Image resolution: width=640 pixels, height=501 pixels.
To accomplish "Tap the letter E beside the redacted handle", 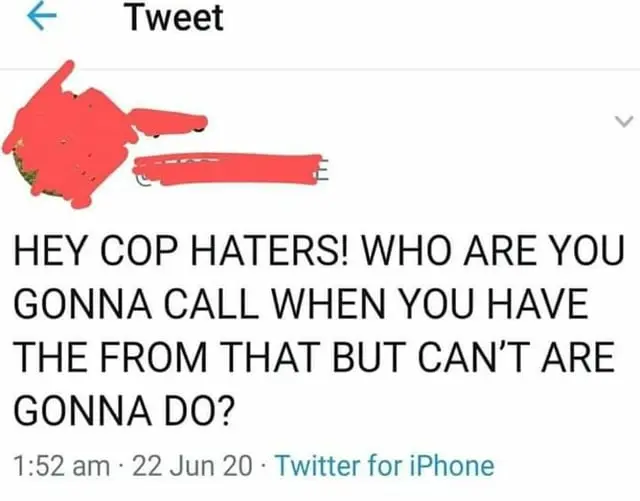I will pos(321,172).
